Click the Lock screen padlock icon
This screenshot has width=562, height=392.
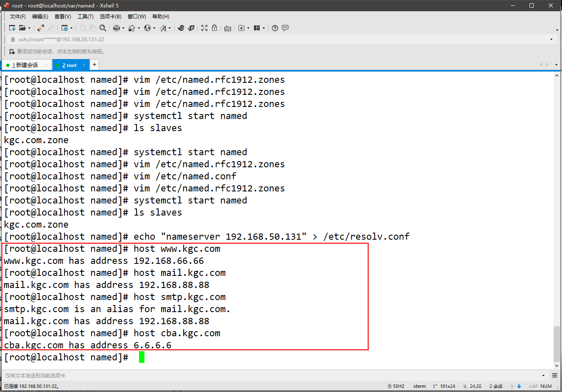pos(214,28)
